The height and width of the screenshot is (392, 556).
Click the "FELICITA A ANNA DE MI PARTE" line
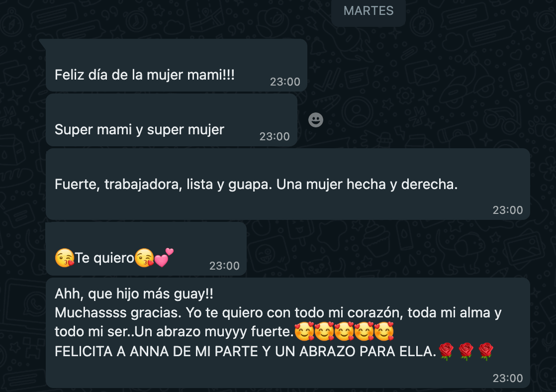(245, 352)
